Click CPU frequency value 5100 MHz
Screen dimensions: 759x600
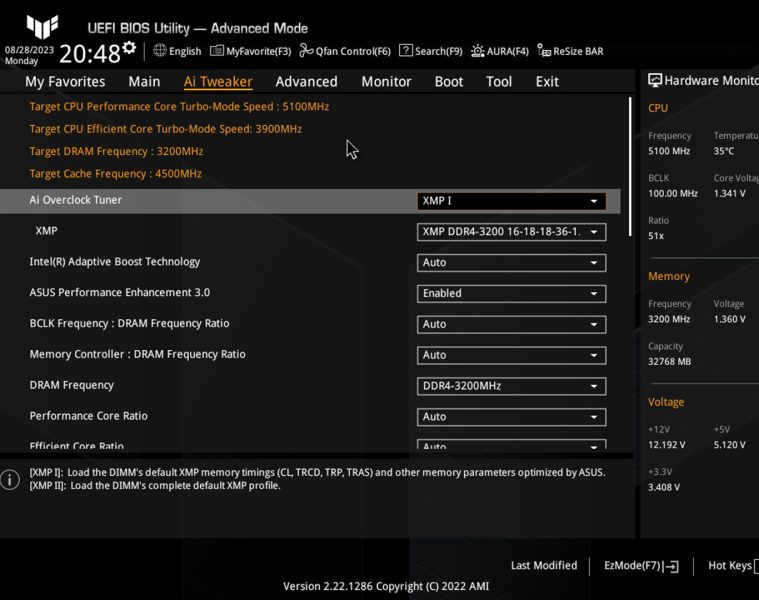pyautogui.click(x=669, y=151)
